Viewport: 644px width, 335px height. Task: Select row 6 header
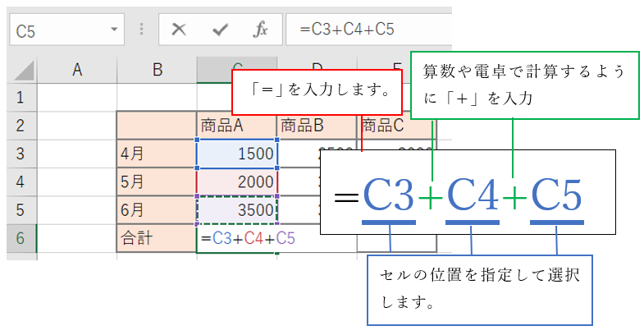(22, 238)
